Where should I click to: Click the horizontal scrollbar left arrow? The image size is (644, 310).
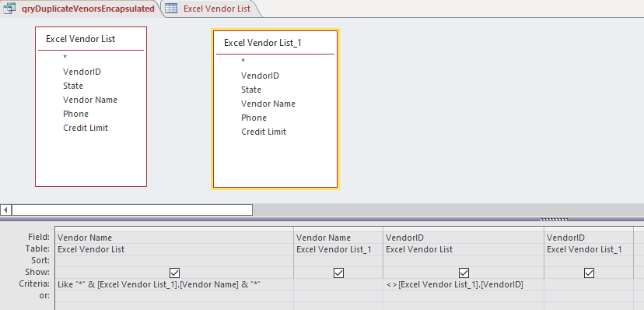(x=5, y=210)
